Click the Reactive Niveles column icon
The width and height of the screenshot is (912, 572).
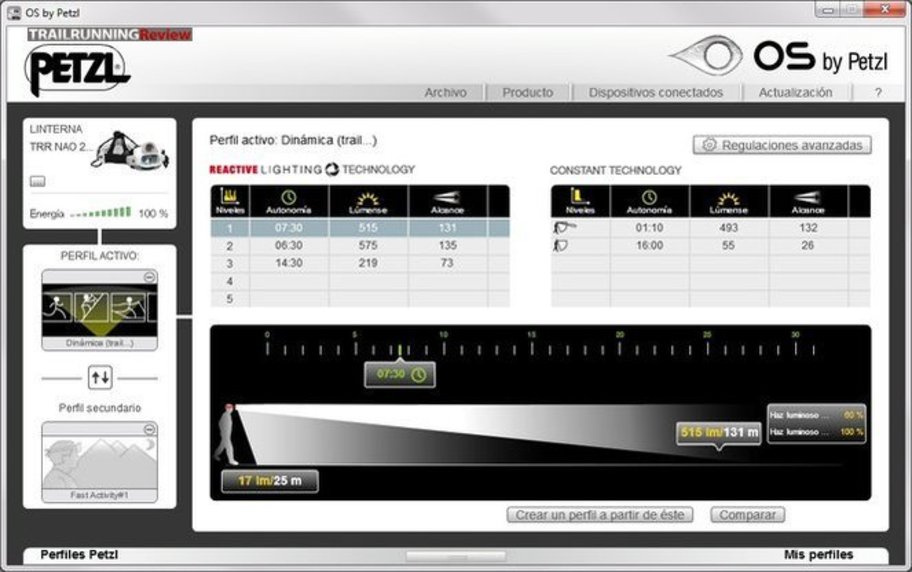point(230,196)
